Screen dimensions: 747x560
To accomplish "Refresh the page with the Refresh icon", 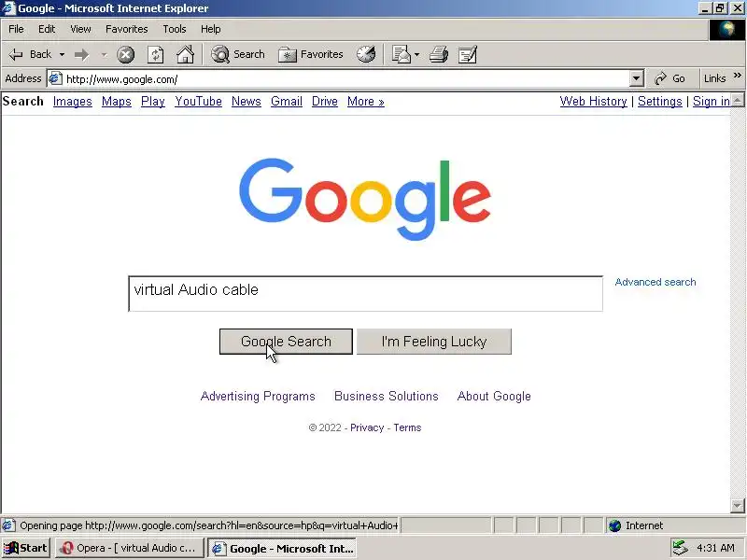I will coord(155,55).
